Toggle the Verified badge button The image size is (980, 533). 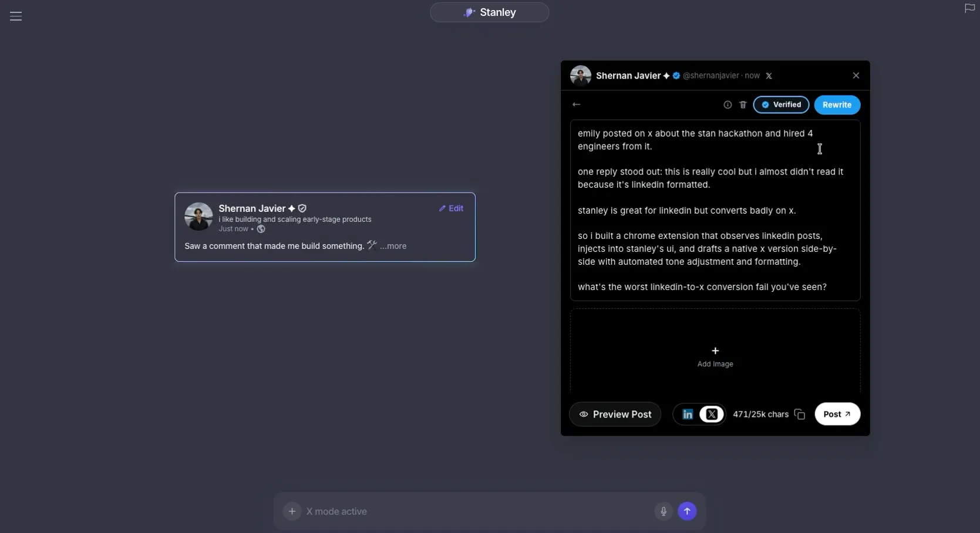coord(781,105)
